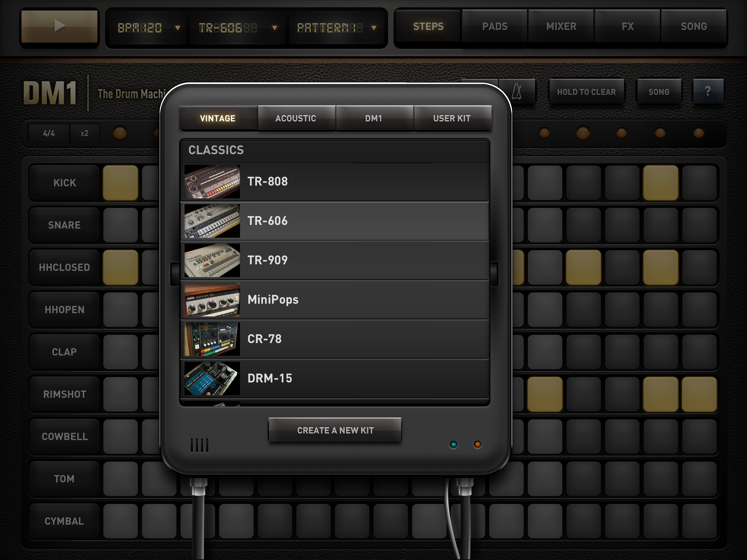Enable the last RIMSHOT step pad

click(699, 394)
